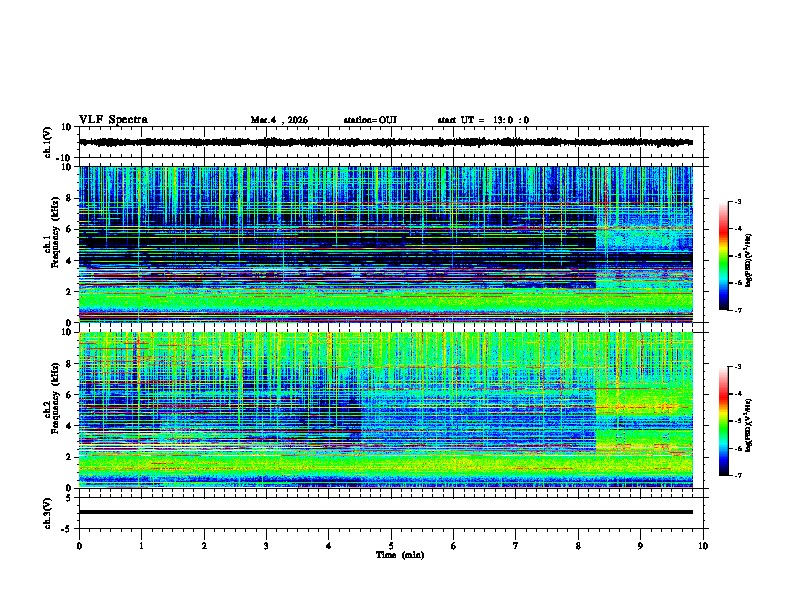Click the "-3" label on ch.2 color bar

click(737, 367)
